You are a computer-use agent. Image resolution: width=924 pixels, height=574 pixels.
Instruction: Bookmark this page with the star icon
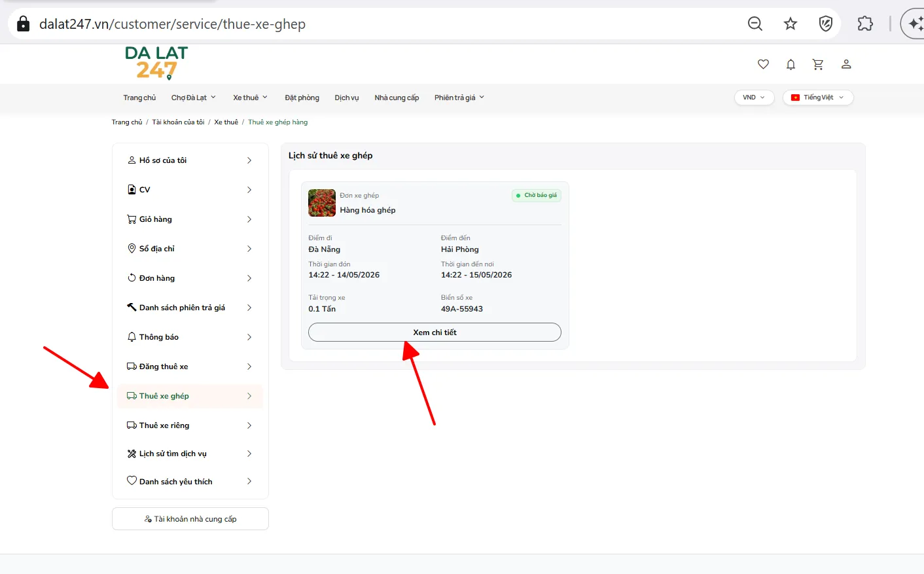(791, 24)
